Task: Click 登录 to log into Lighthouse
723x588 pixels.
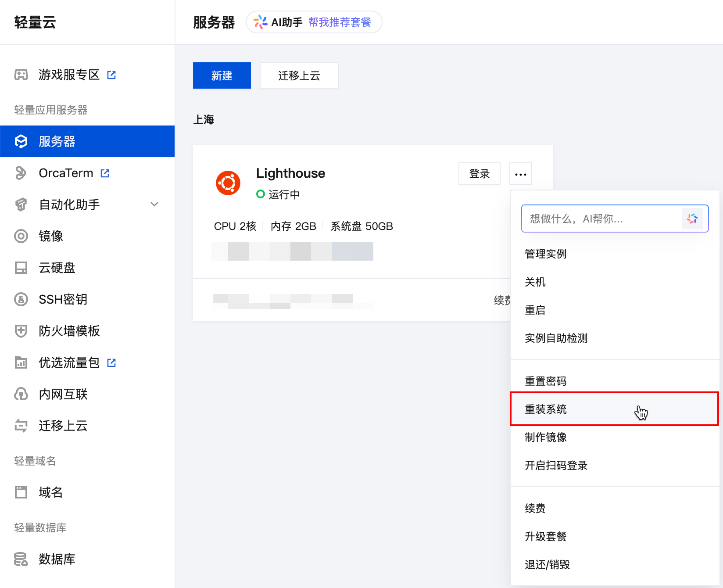Action: [x=479, y=173]
